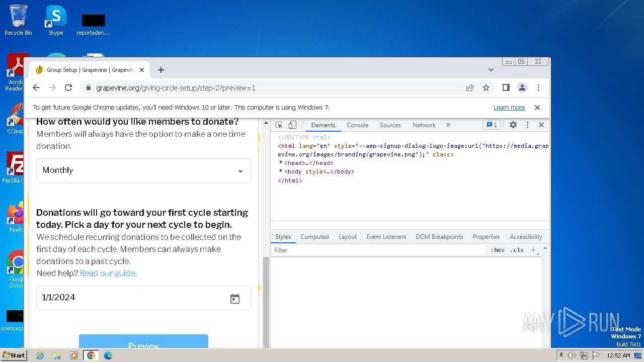
Task: Select the Layout pane tab
Action: click(x=348, y=237)
